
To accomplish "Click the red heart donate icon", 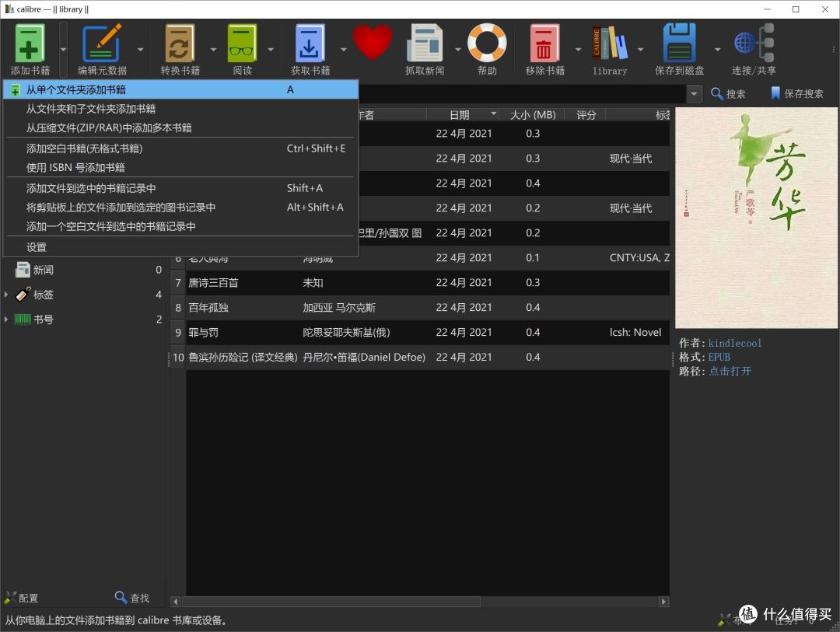I will (373, 42).
